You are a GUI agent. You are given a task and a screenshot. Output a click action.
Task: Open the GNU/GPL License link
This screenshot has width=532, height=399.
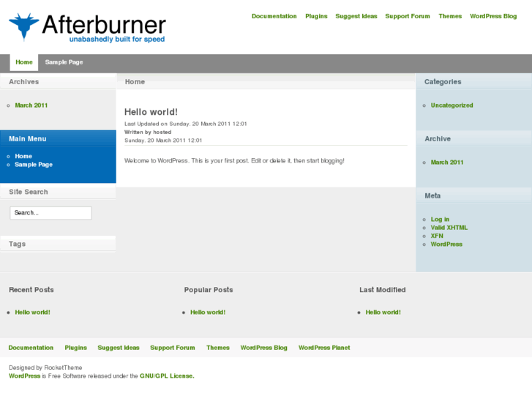[x=167, y=376]
